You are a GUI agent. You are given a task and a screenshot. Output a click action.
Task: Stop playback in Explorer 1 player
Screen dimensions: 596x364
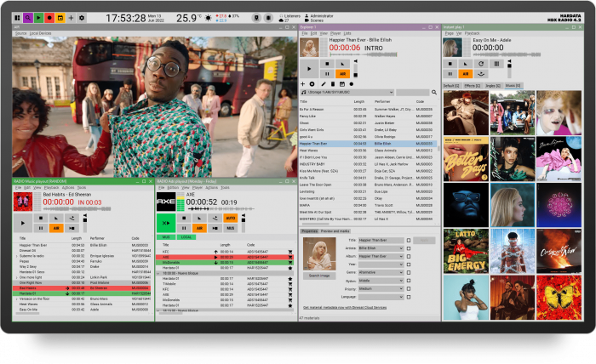click(327, 64)
